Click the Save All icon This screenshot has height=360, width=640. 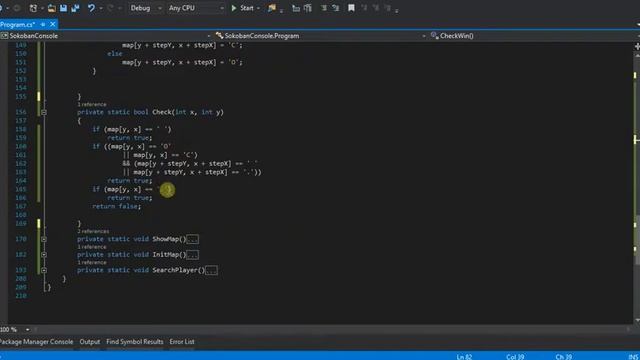[x=75, y=8]
